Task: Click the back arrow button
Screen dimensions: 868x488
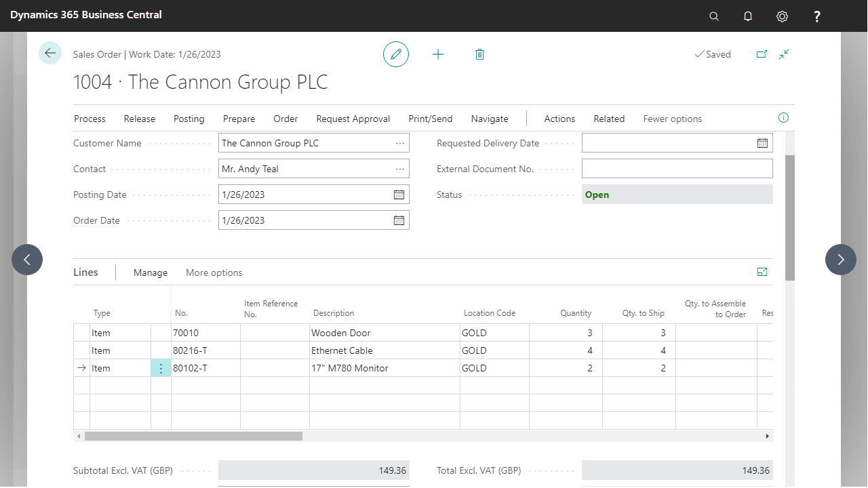Action: pos(50,53)
